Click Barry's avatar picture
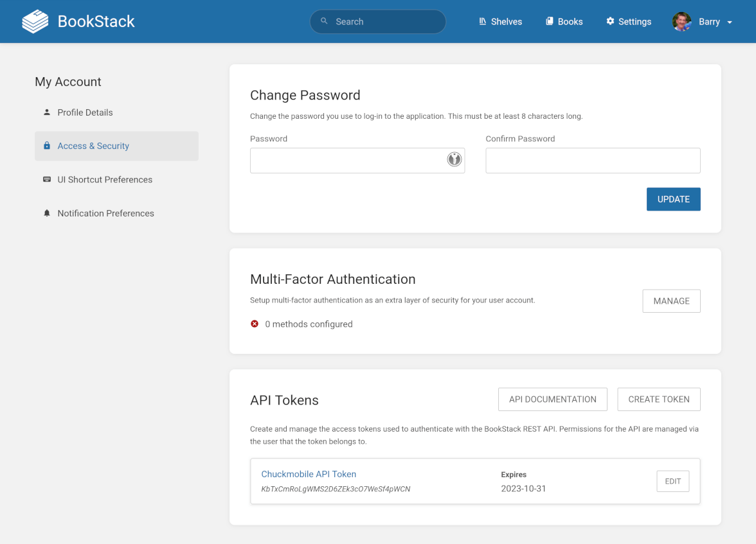 [x=681, y=22]
